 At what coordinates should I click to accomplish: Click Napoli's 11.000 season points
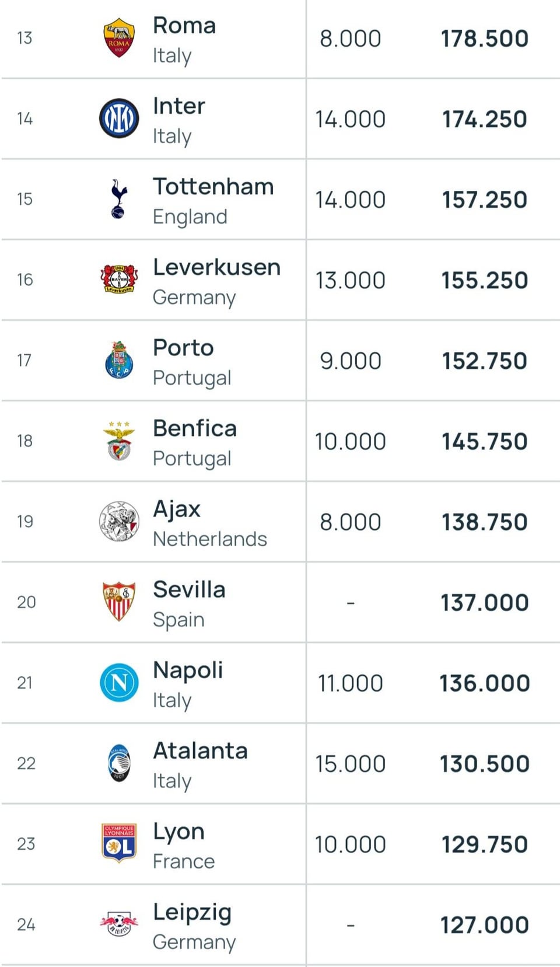click(x=350, y=683)
